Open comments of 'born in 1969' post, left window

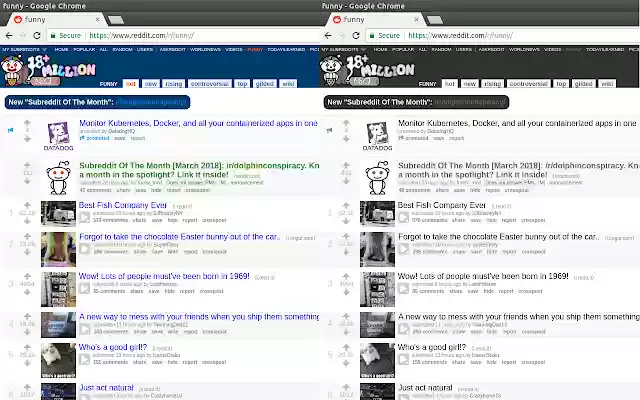point(109,291)
